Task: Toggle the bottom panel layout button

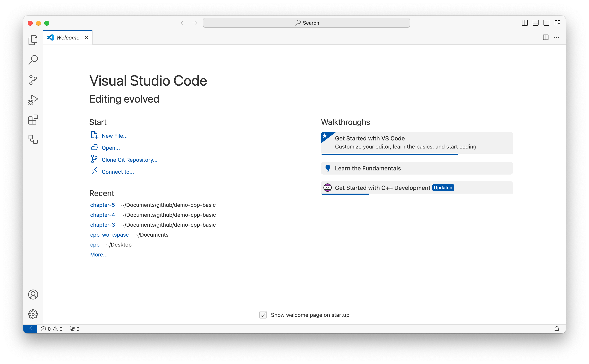Action: click(536, 23)
